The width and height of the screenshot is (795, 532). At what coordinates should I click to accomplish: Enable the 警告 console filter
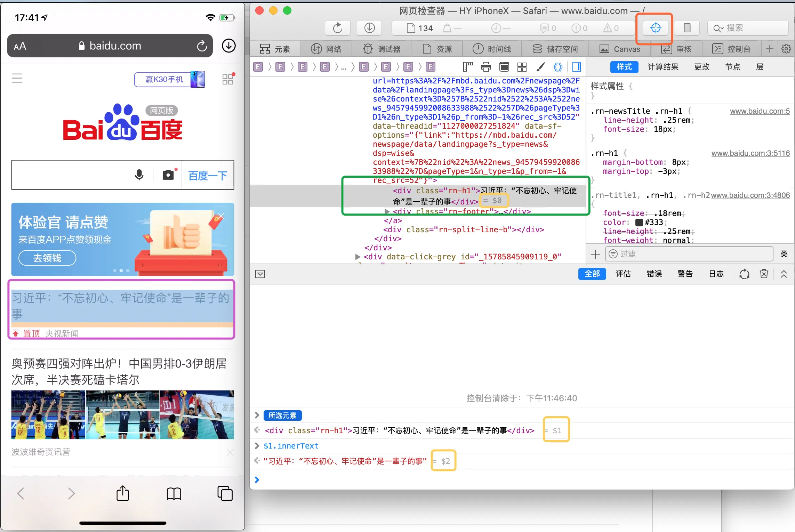pos(685,274)
